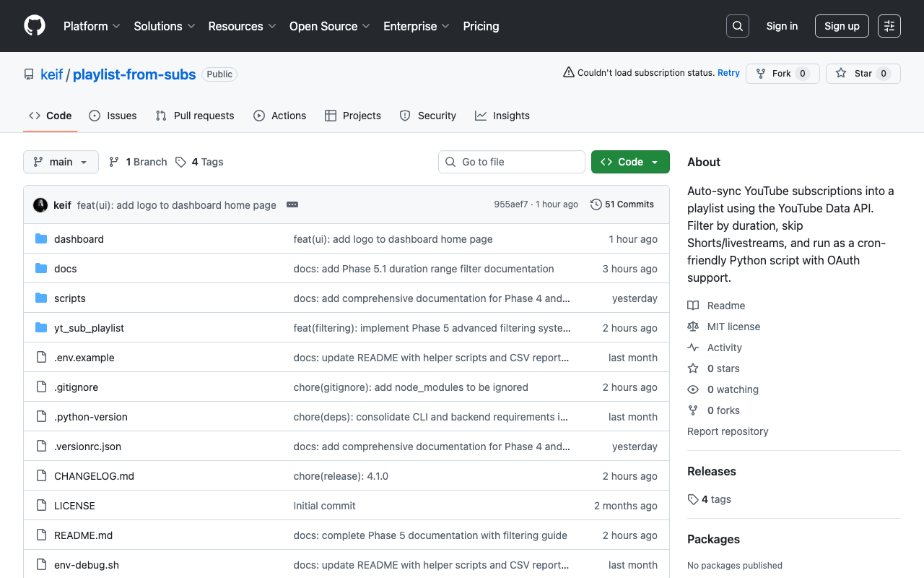Viewport: 924px width, 578px height.
Task: Click the GitHub logo icon
Action: 35,26
